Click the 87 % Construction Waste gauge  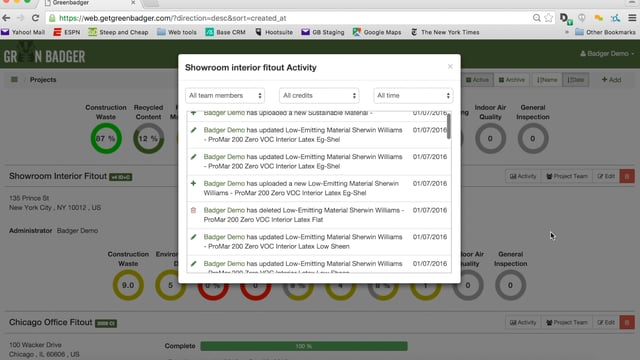(x=106, y=138)
